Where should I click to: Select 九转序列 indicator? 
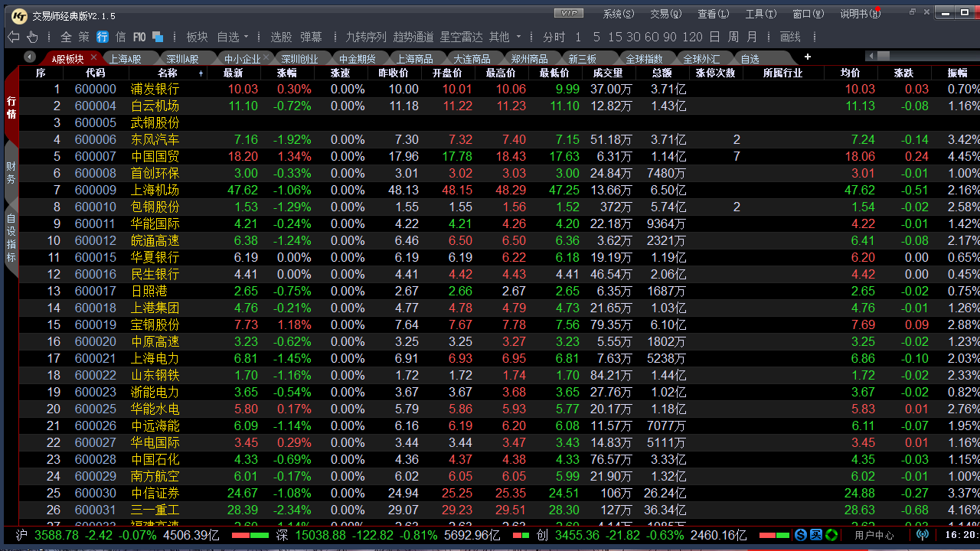(x=366, y=37)
